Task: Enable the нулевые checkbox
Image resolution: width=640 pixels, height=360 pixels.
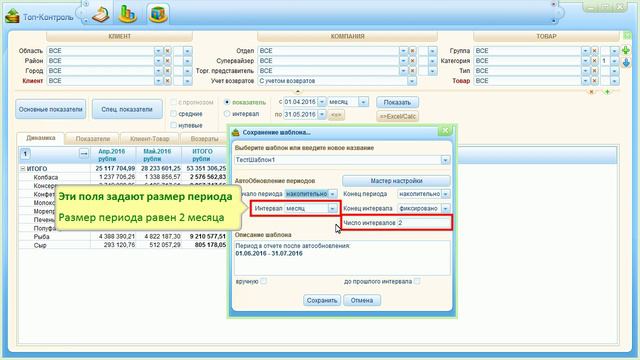Action: coord(173,125)
